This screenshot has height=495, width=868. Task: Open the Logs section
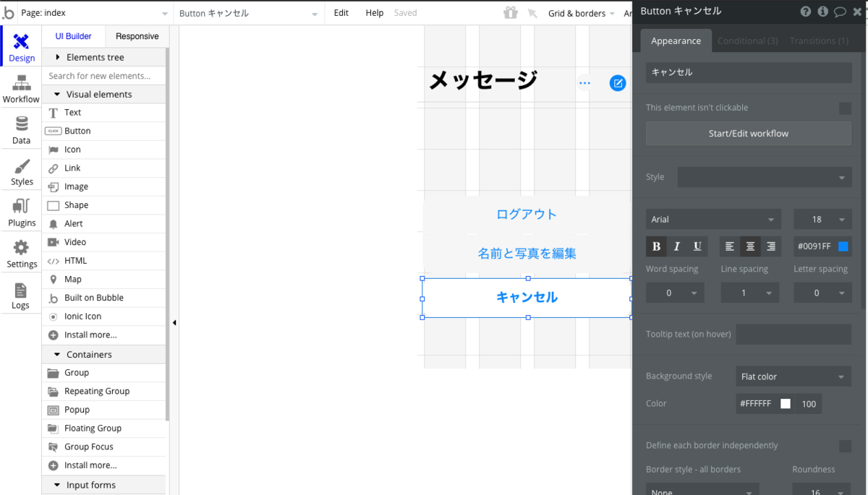(21, 296)
